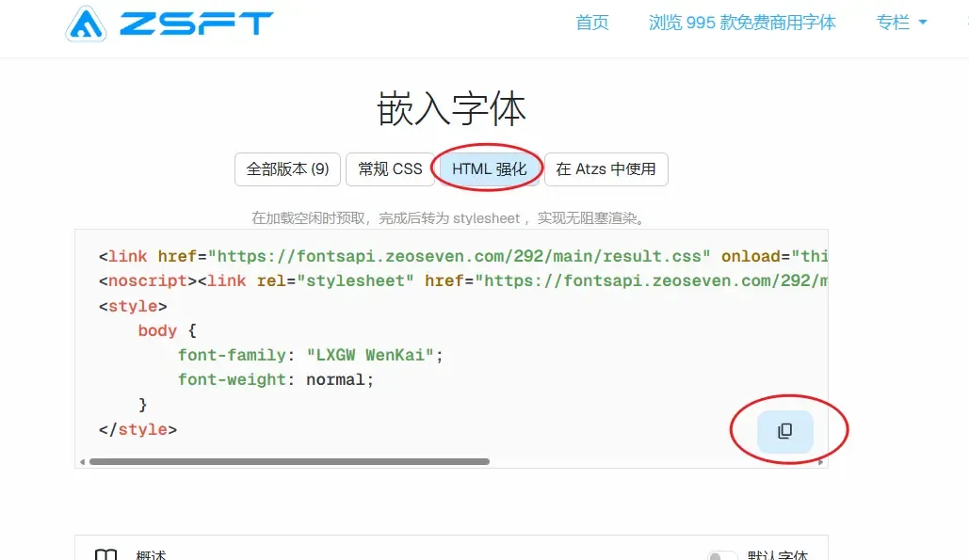Expand the 概述 section
The width and height of the screenshot is (969, 560).
click(151, 554)
